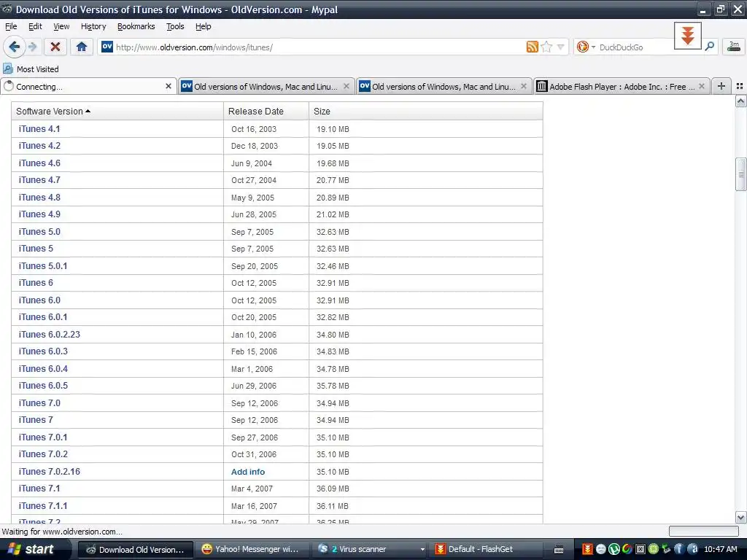The image size is (747, 560).
Task: Click the page scrollbar down arrow
Action: 740,517
